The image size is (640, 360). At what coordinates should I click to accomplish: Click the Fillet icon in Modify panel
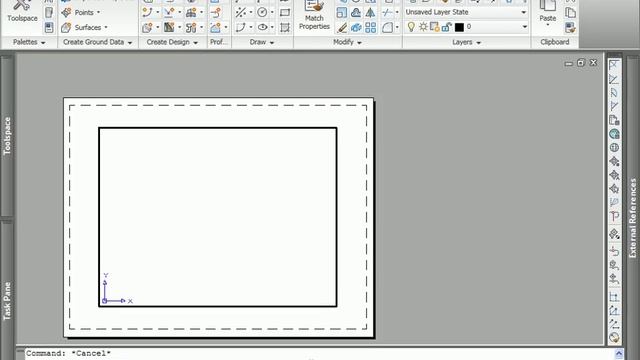(x=387, y=28)
